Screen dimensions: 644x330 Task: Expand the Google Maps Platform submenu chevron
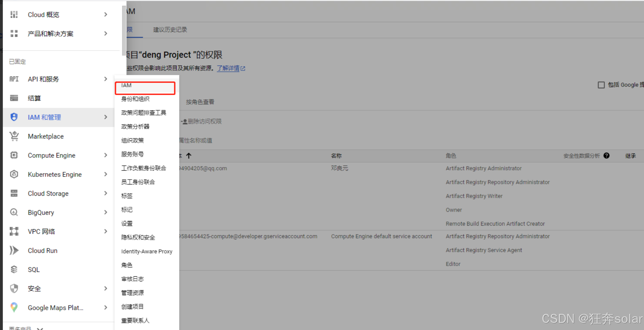point(105,308)
